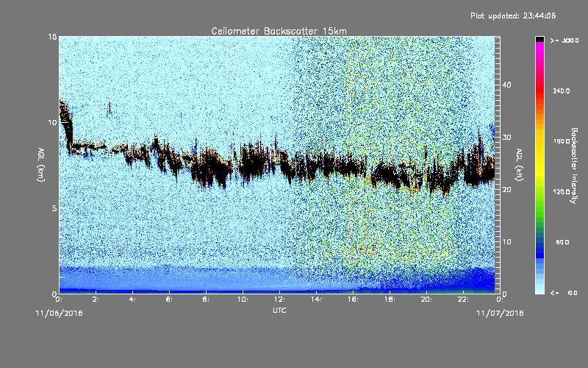
Task: Click the colorbar maximum label '>= 300.0'
Action: click(x=564, y=40)
